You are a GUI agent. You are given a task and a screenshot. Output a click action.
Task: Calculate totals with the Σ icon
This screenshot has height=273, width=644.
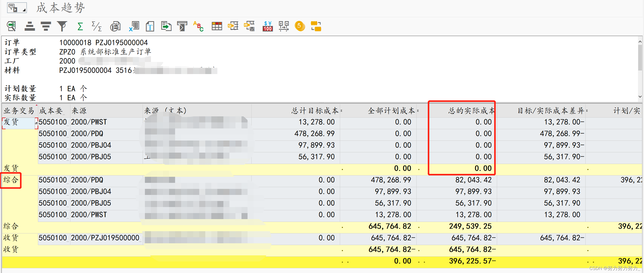point(80,26)
